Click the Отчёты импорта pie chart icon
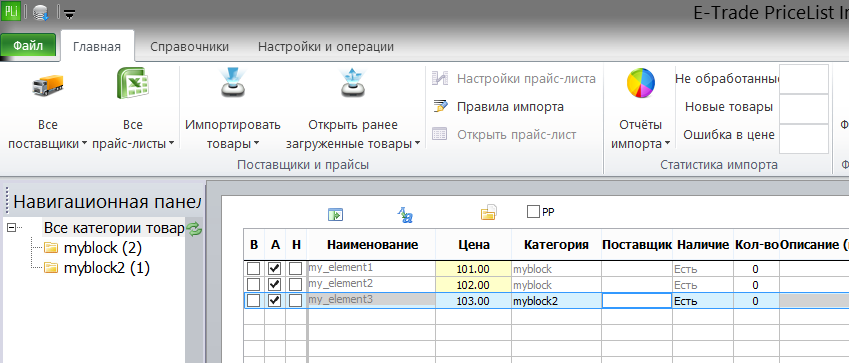849x363 pixels. coord(641,84)
